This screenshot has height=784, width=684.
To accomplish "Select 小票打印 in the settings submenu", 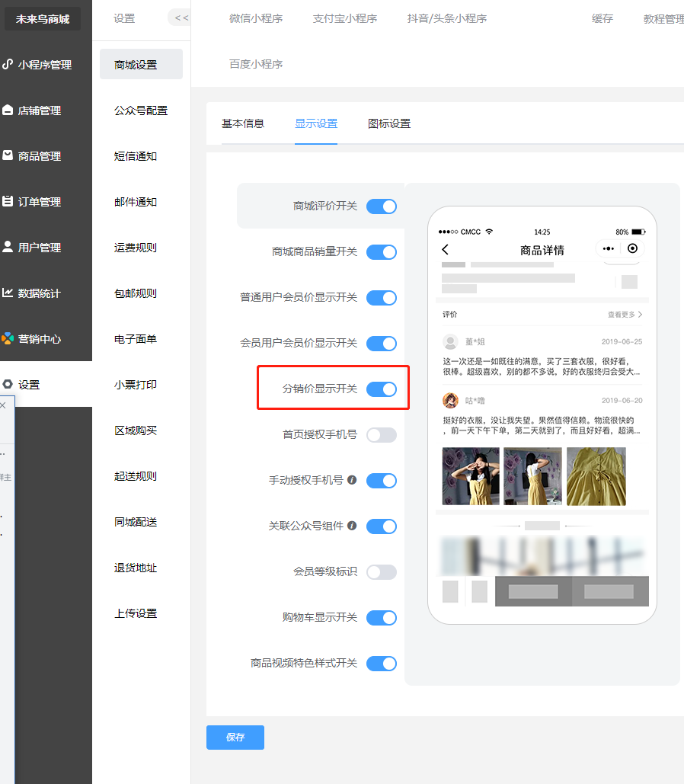I will pos(136,385).
